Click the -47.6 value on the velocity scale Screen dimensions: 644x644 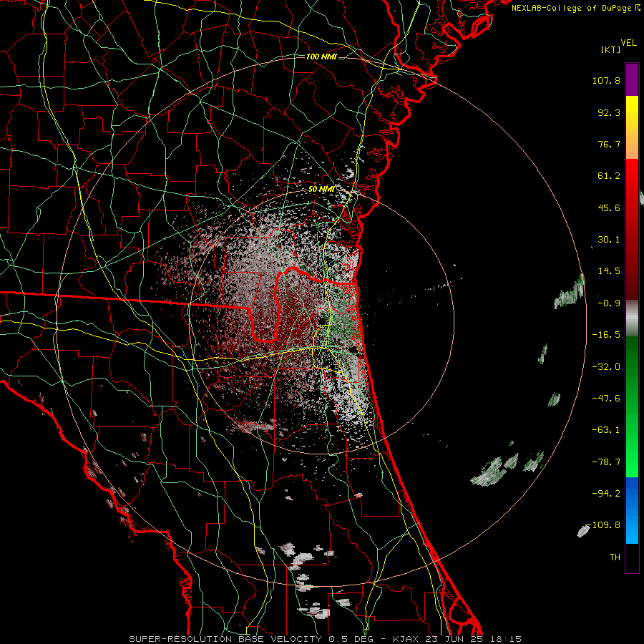coord(606,399)
